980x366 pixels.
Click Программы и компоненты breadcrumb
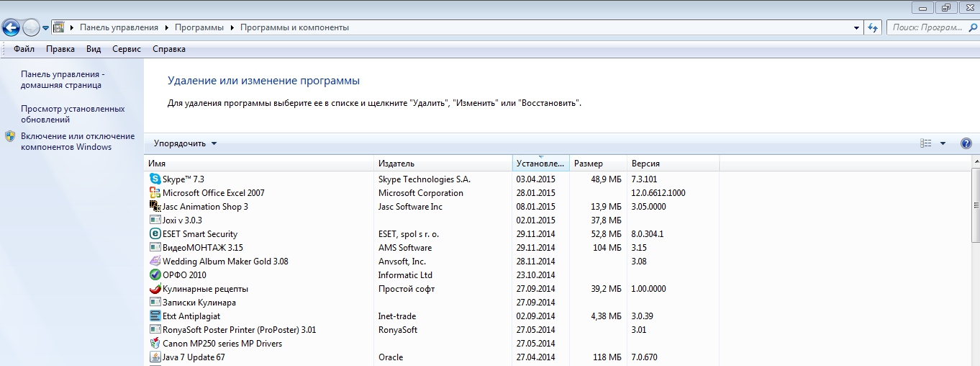point(294,27)
